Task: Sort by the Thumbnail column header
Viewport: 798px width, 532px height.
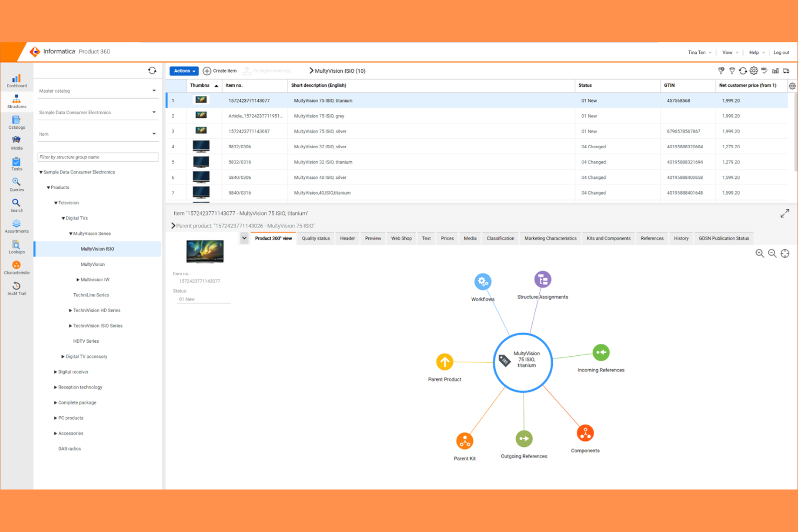Action: (204, 86)
